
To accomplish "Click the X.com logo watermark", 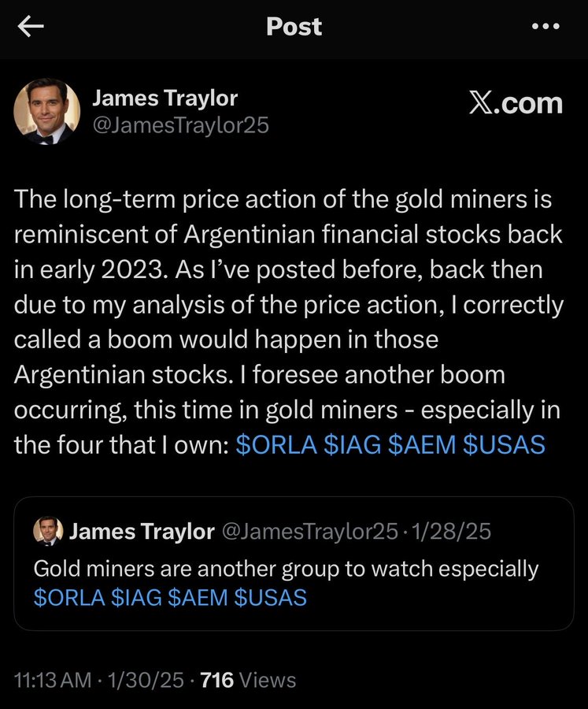I will (x=516, y=103).
